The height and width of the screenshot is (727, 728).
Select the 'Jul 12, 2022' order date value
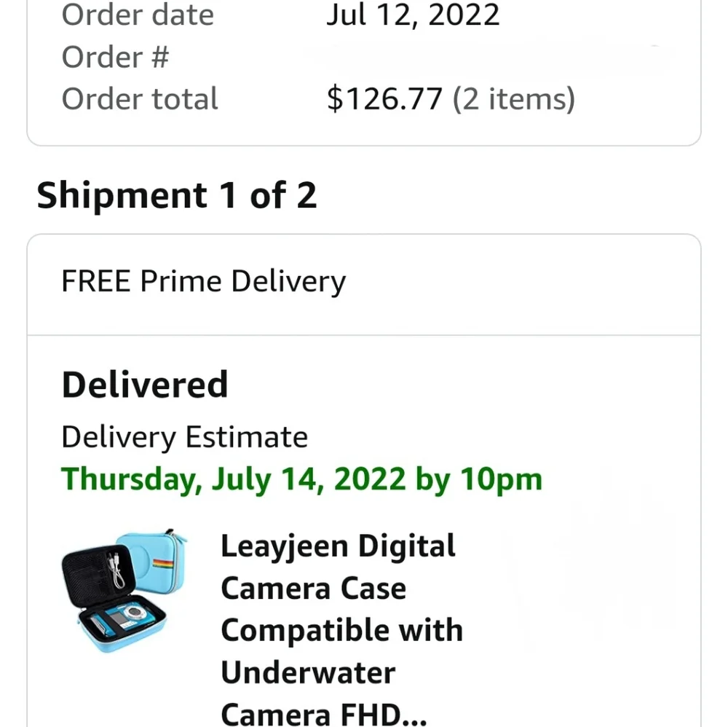click(413, 15)
